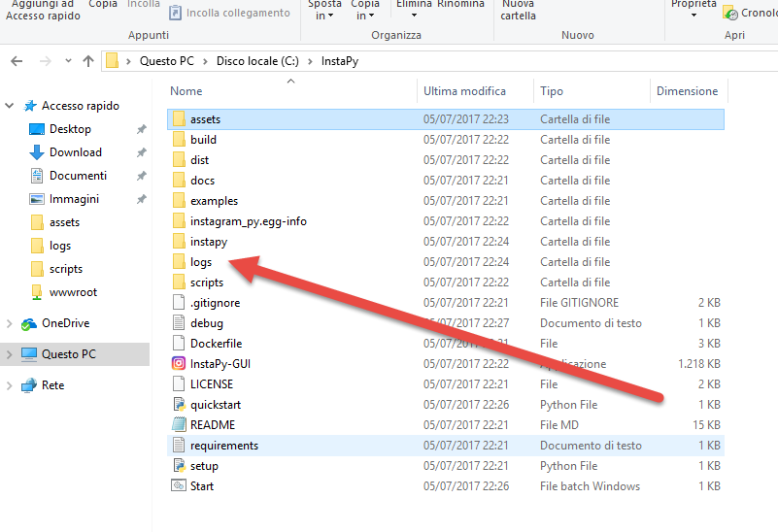This screenshot has width=778, height=532.
Task: Click the Download arrow icon in sidebar
Action: click(37, 152)
